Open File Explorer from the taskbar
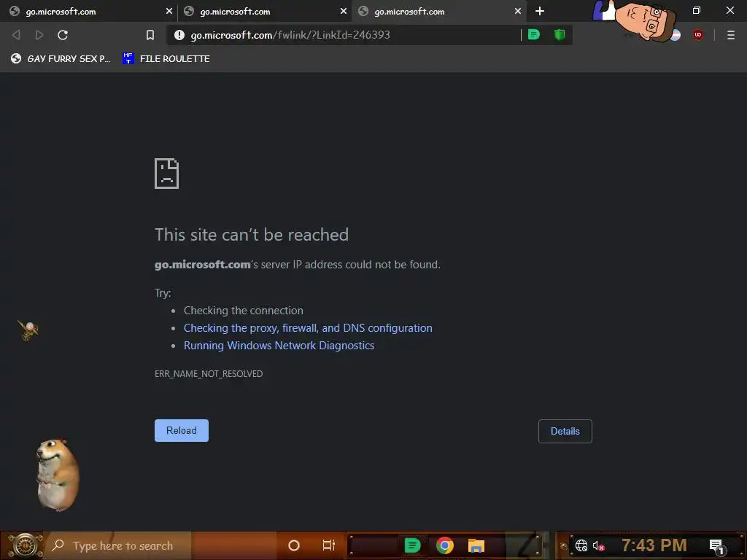The height and width of the screenshot is (560, 747). click(x=476, y=545)
